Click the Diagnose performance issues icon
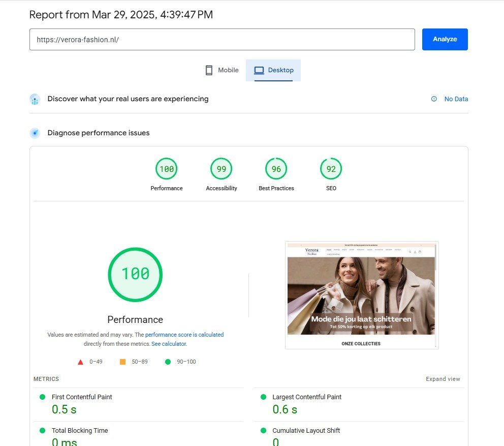The height and width of the screenshot is (446, 504). pos(34,133)
